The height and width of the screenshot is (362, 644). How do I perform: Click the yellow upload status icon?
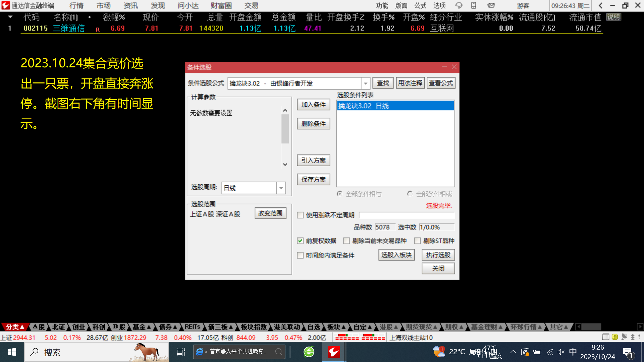pos(615,337)
